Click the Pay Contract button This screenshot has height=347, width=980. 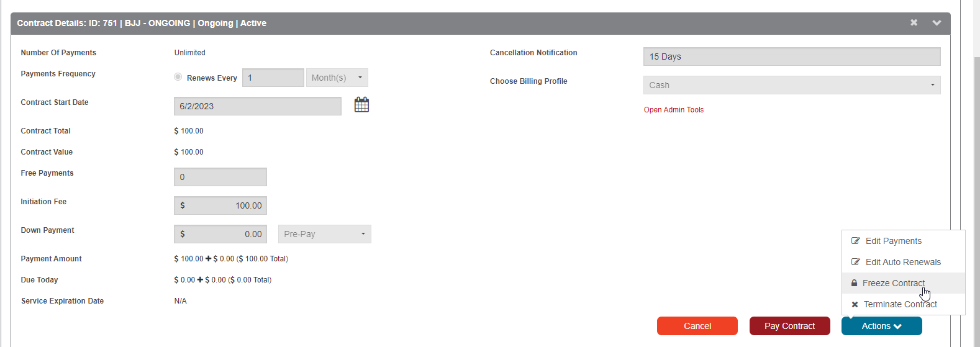(x=789, y=326)
